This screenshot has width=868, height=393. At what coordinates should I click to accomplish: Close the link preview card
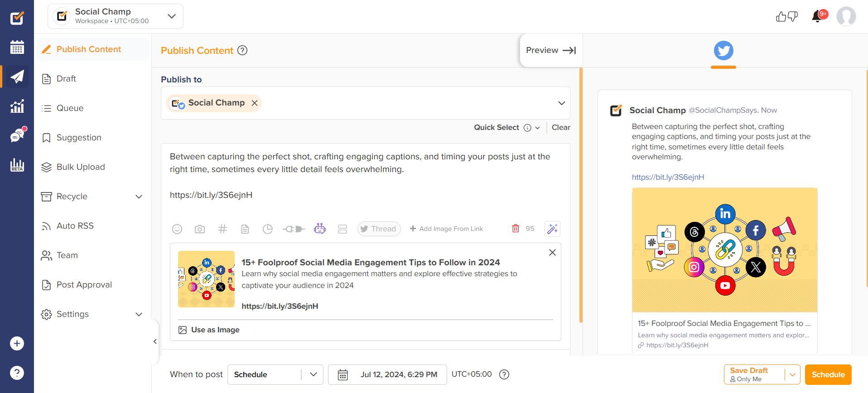tap(552, 253)
